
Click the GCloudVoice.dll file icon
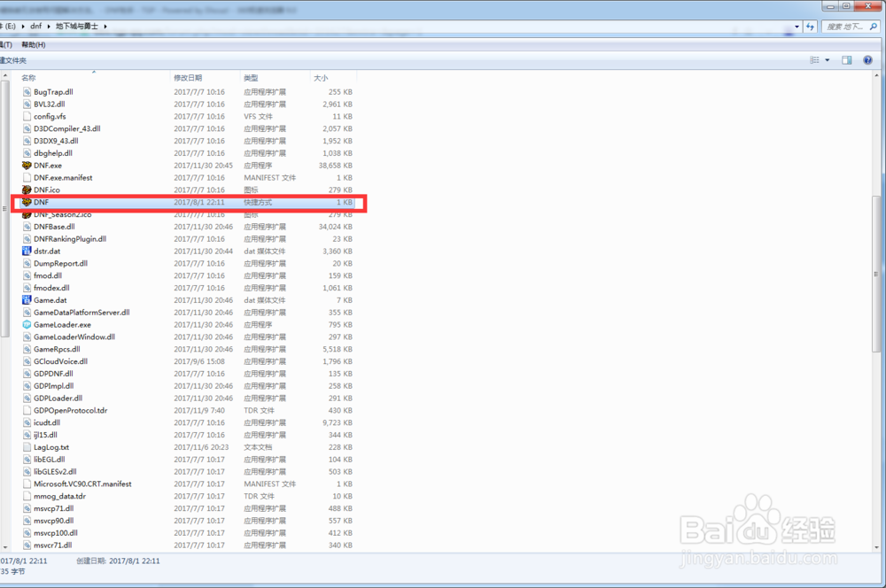pos(27,361)
